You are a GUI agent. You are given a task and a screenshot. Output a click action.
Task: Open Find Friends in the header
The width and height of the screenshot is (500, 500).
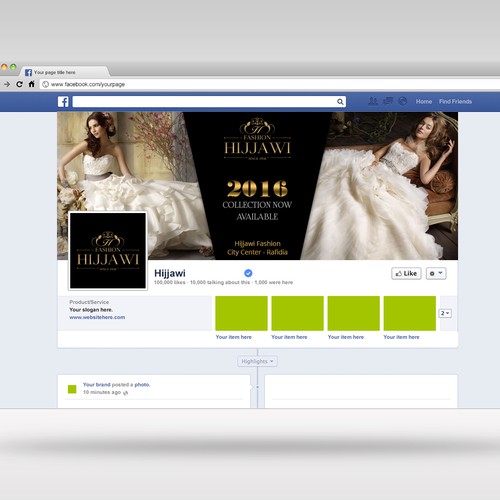455,101
